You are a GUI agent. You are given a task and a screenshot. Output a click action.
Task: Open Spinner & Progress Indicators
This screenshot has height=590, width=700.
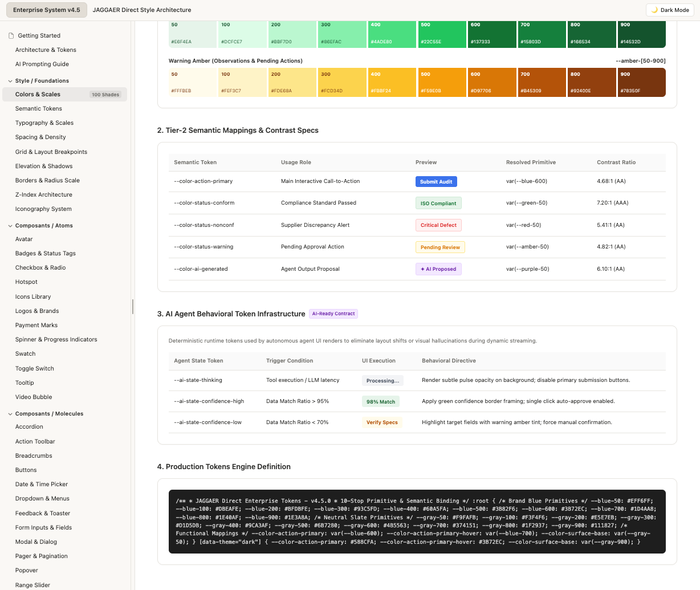56,339
